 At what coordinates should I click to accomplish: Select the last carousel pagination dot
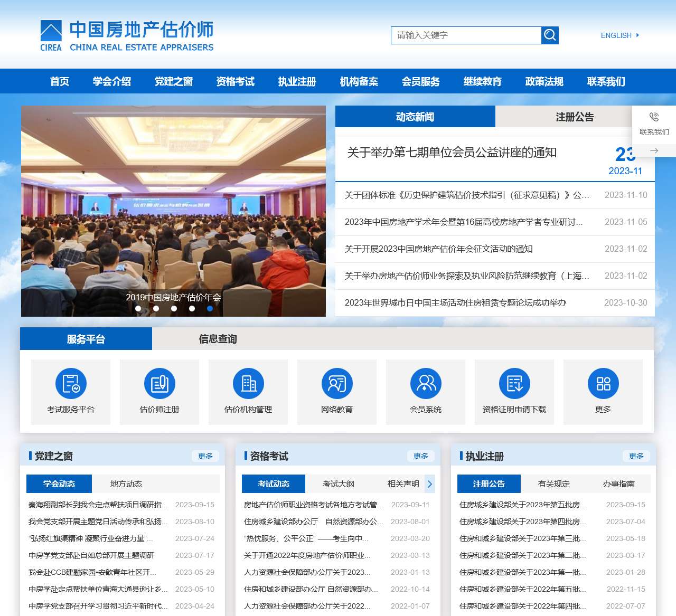click(210, 308)
